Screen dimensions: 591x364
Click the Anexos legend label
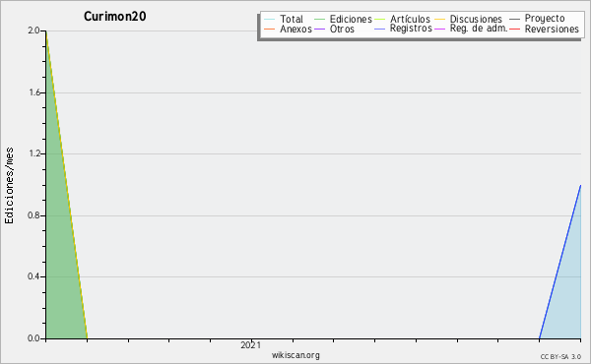coord(295,29)
